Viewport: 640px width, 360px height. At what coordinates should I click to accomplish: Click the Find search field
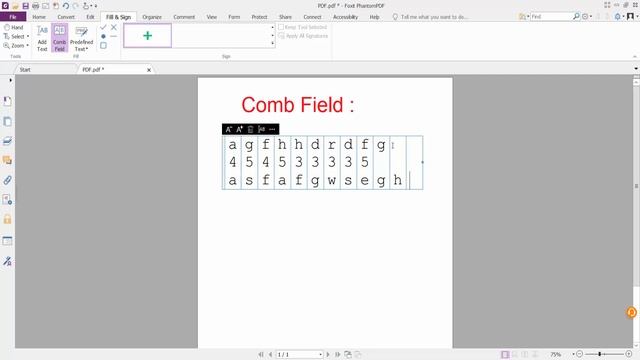(551, 16)
